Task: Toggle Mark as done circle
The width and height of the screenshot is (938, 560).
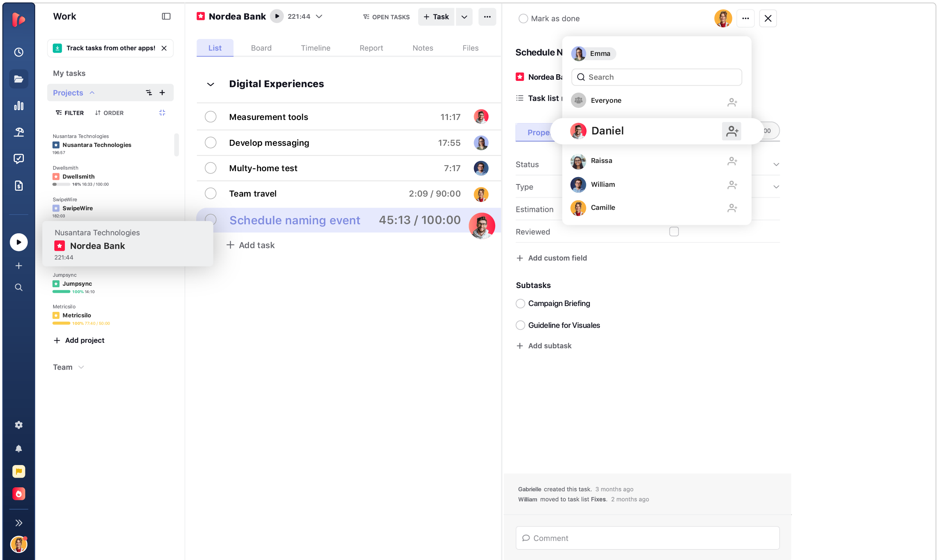Action: pyautogui.click(x=523, y=19)
